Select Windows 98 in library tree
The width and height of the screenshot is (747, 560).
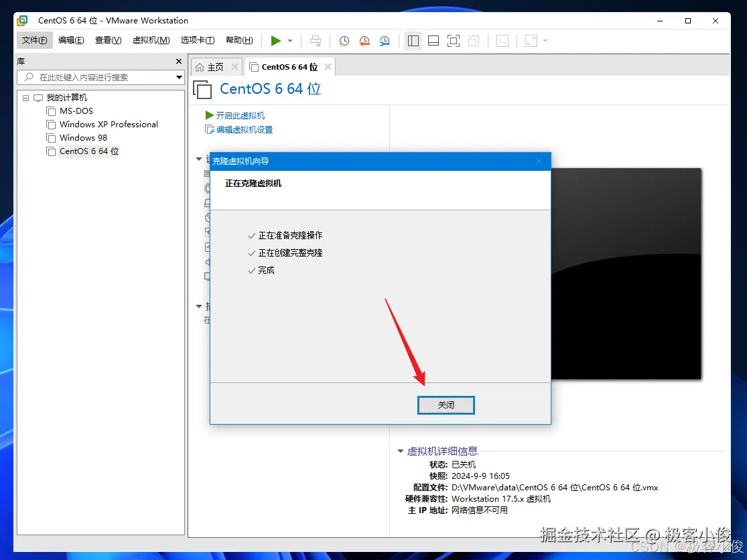pos(83,137)
